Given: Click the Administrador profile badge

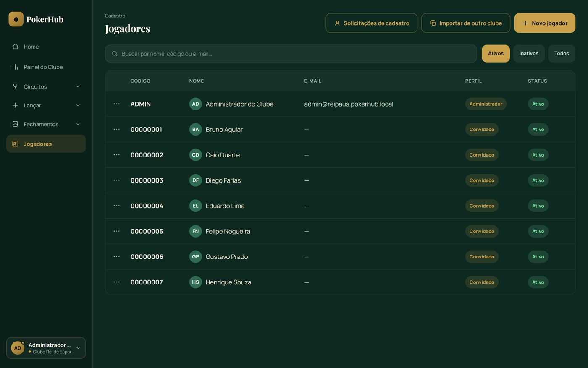Looking at the screenshot, I should [486, 104].
